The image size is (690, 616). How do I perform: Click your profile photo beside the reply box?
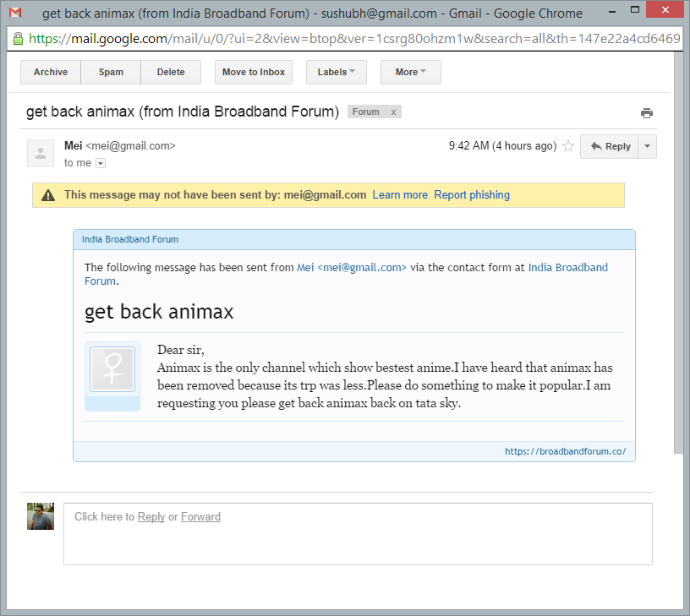[41, 516]
